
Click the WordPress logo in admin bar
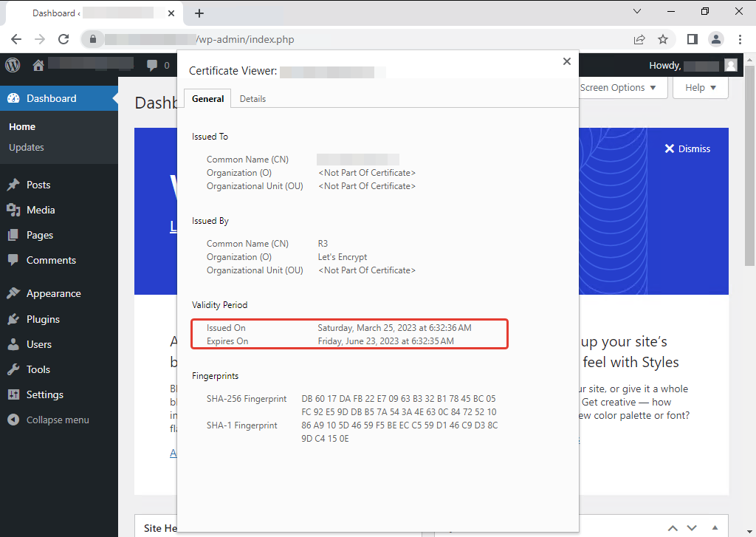click(13, 65)
